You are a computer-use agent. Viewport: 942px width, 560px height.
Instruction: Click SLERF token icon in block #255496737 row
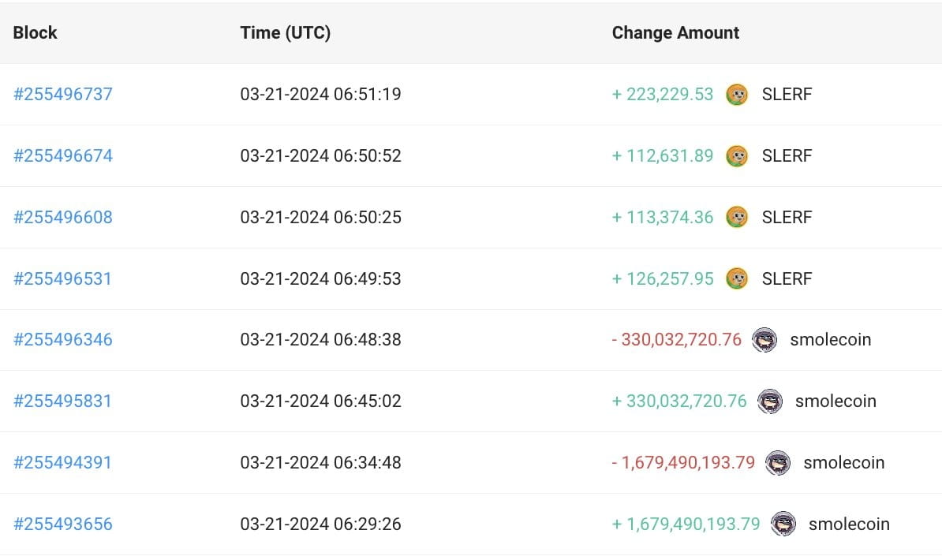click(737, 95)
